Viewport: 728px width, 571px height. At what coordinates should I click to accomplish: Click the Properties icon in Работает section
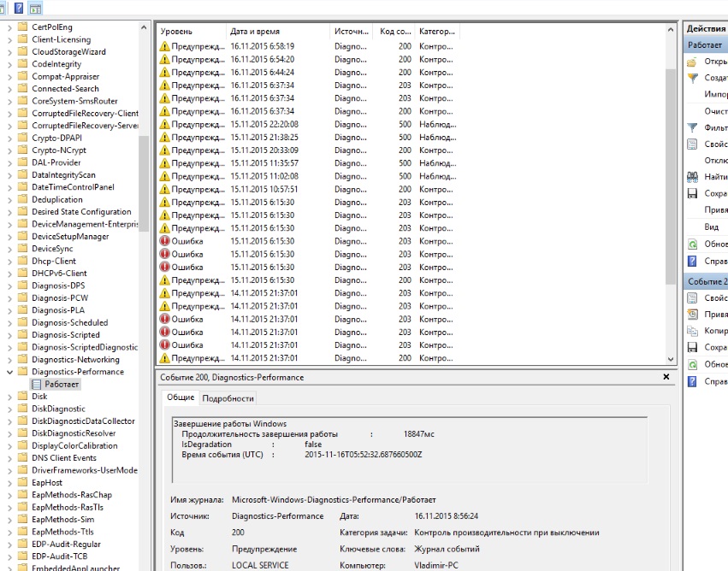click(692, 144)
